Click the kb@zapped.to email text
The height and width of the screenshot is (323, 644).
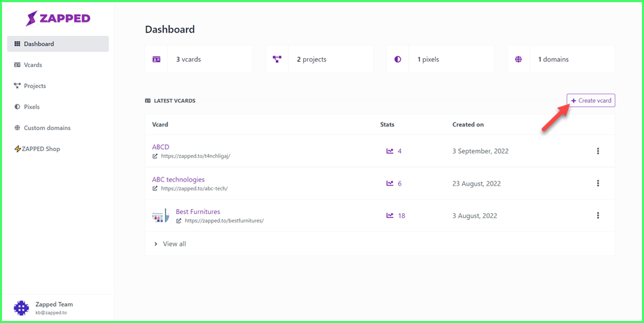click(52, 313)
